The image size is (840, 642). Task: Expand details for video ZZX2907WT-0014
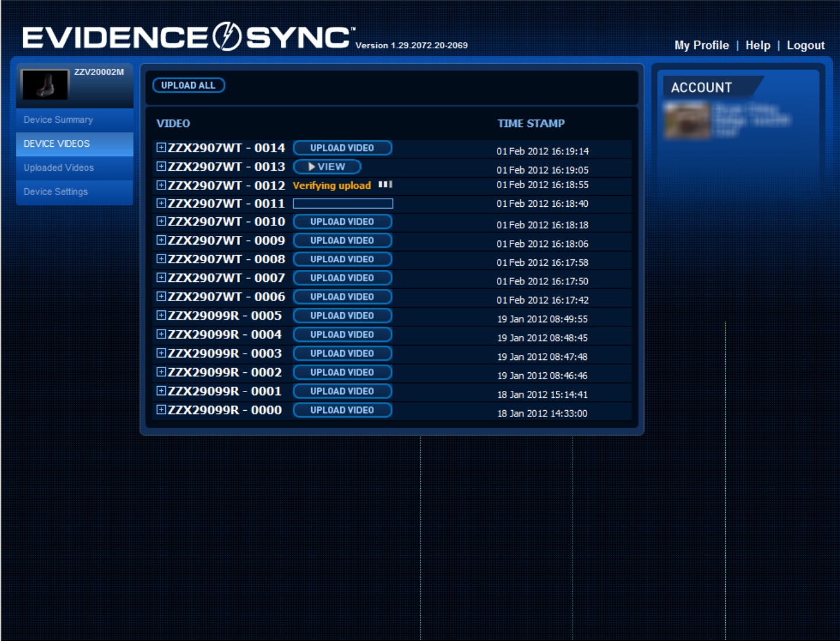pos(161,148)
